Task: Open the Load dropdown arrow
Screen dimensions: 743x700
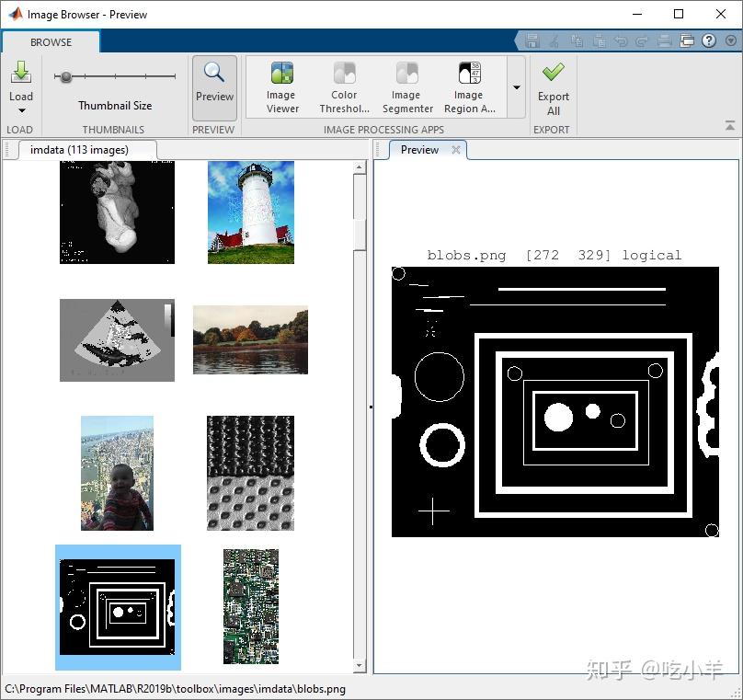Action: (21, 111)
